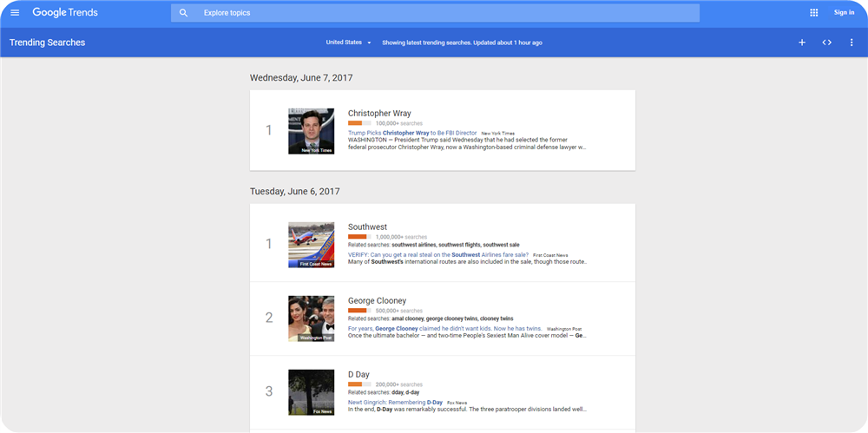Open the hamburger main menu

(15, 13)
